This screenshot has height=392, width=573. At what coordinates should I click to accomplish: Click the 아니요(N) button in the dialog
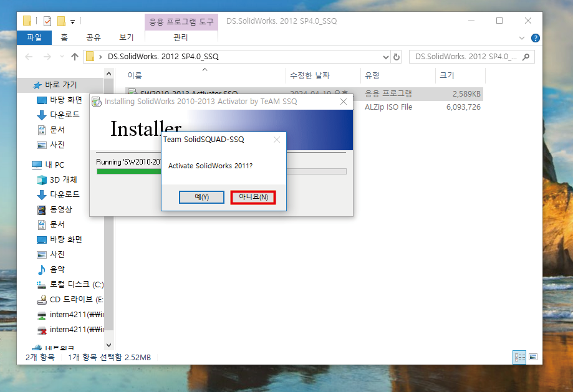[x=253, y=198]
